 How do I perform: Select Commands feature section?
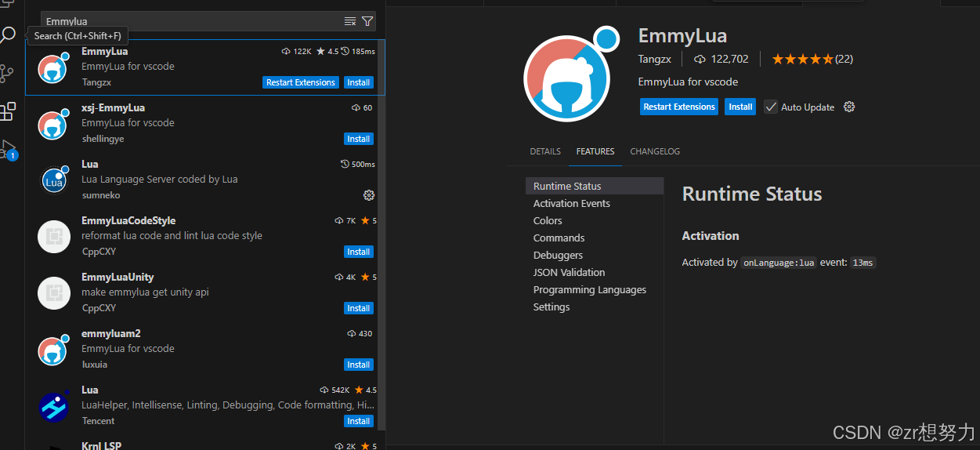595,238
